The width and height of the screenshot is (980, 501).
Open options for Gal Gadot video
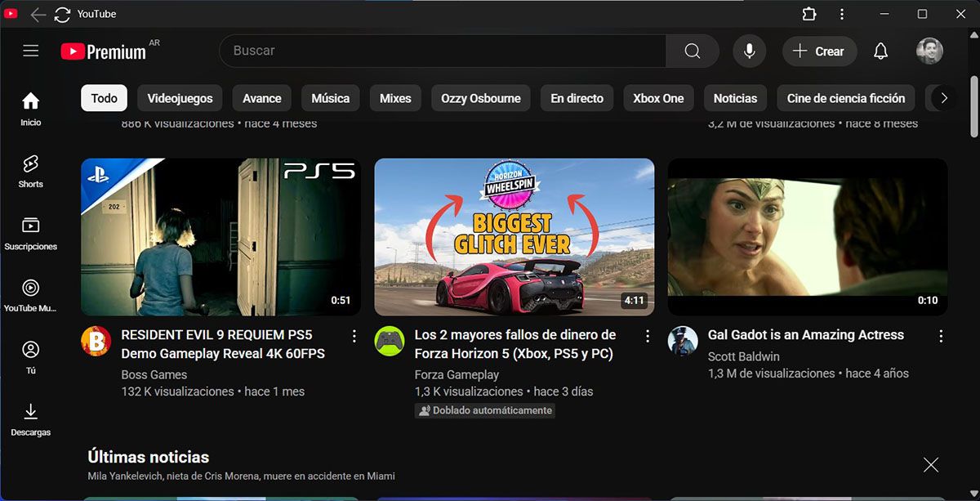pos(941,336)
